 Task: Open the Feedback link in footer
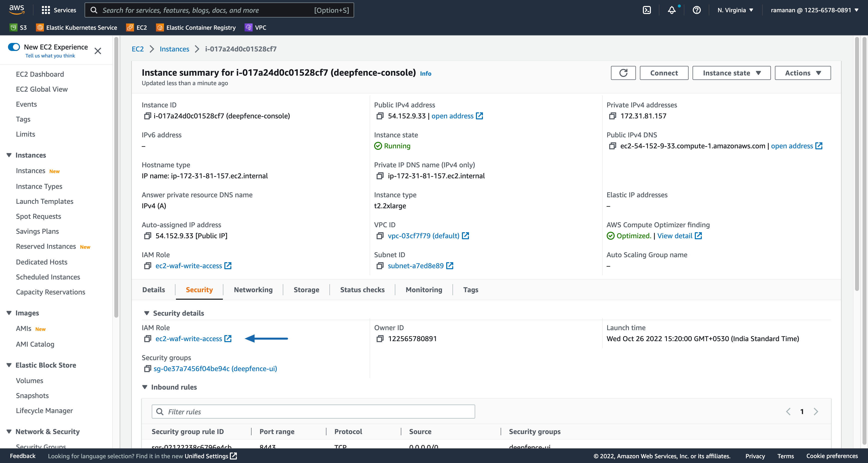click(x=22, y=456)
